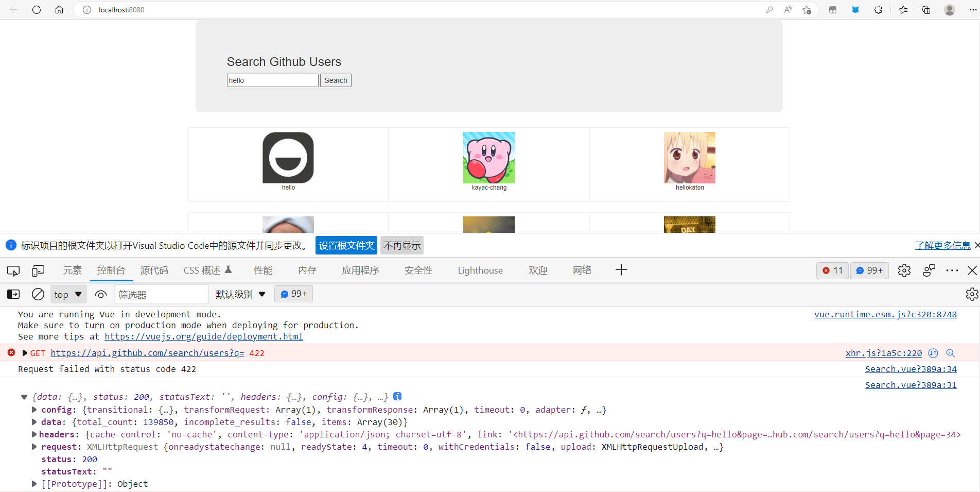Open the user profile avatar
This screenshot has width=980, height=492.
coord(950,10)
